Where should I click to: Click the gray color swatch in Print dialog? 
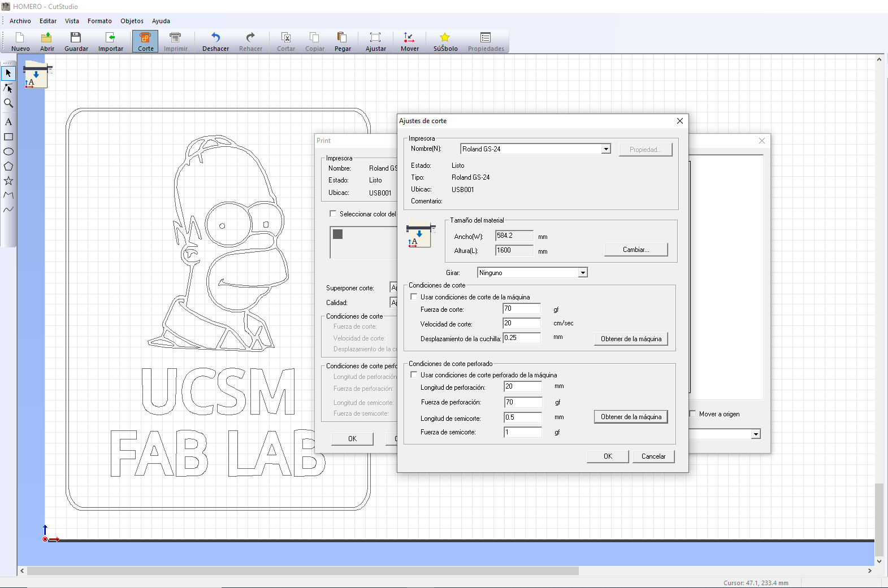(x=338, y=234)
